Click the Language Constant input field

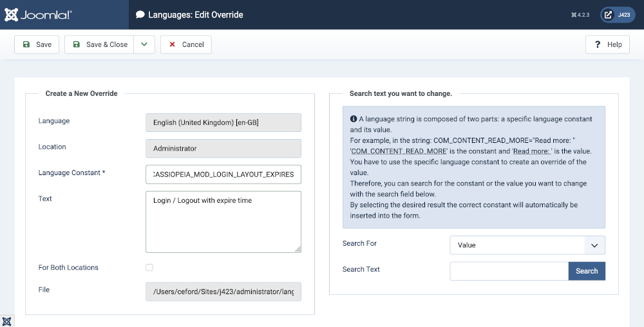tap(223, 174)
